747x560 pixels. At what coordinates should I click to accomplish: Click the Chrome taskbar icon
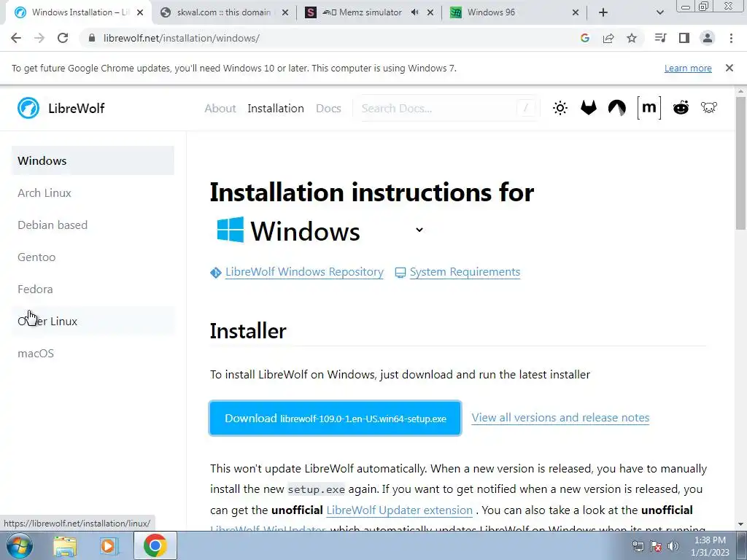[155, 545]
